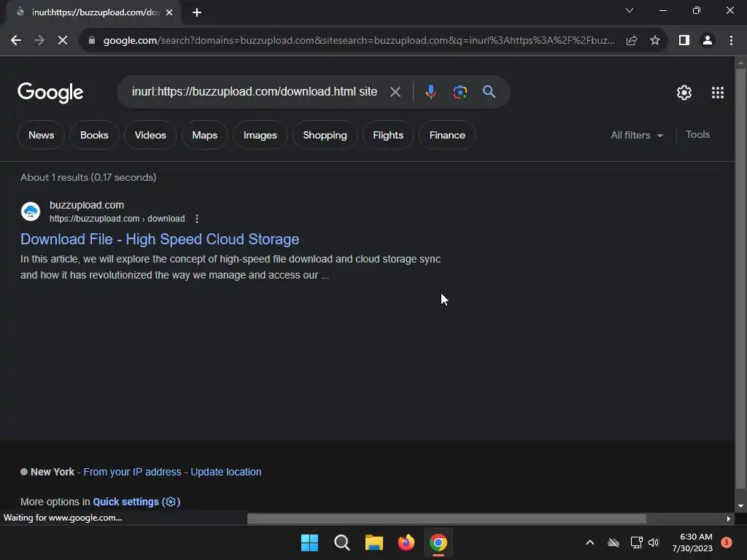Open Google quick settings gear

(684, 93)
